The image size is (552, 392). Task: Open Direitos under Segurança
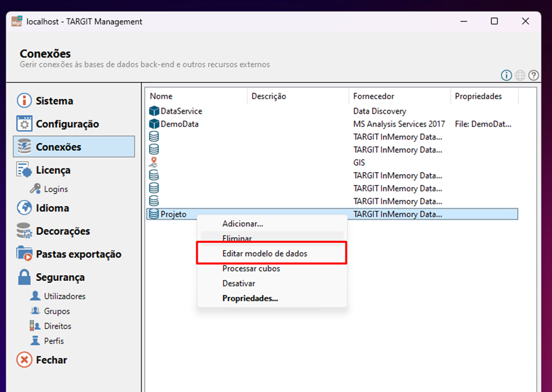58,326
